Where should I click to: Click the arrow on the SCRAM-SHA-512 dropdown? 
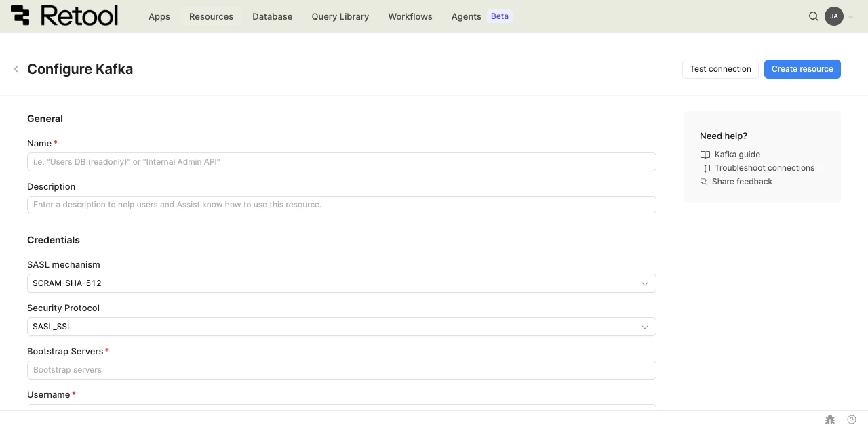click(645, 283)
